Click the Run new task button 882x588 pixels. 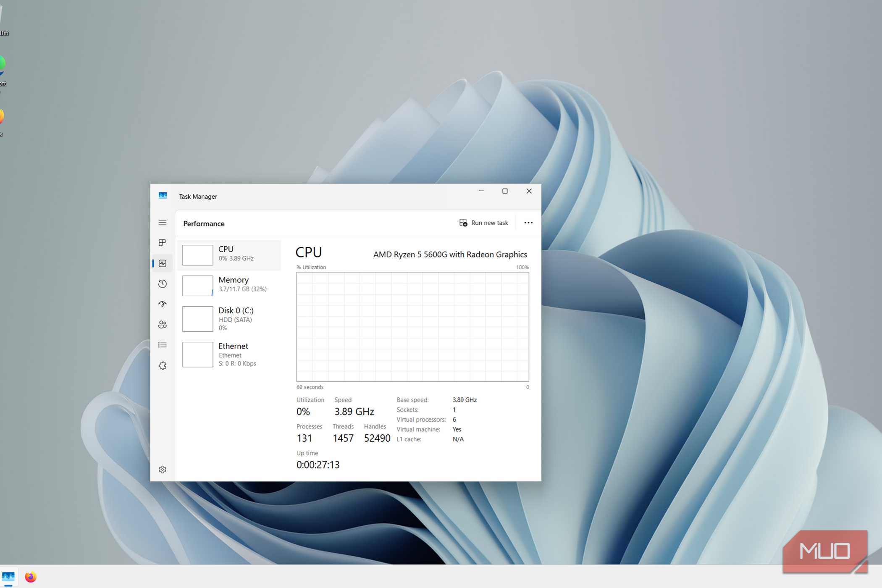(484, 223)
